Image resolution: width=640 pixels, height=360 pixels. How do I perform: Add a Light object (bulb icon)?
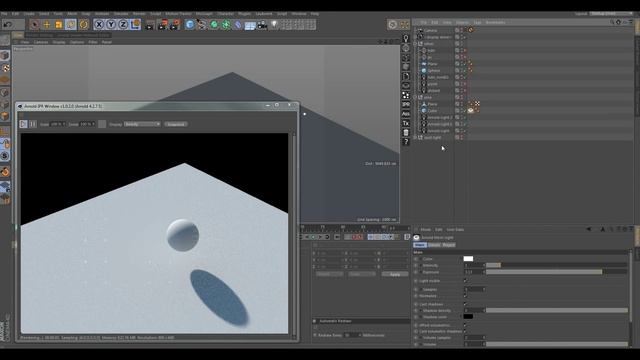pos(274,25)
